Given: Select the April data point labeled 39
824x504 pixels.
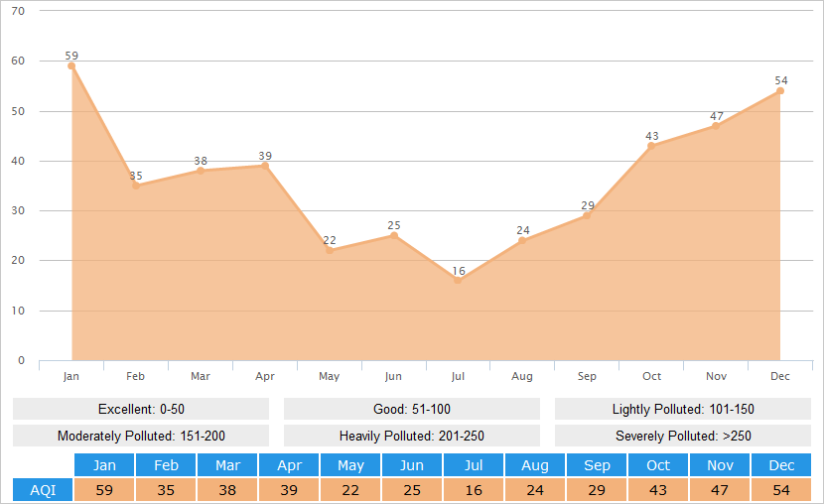Looking at the screenshot, I should (265, 166).
